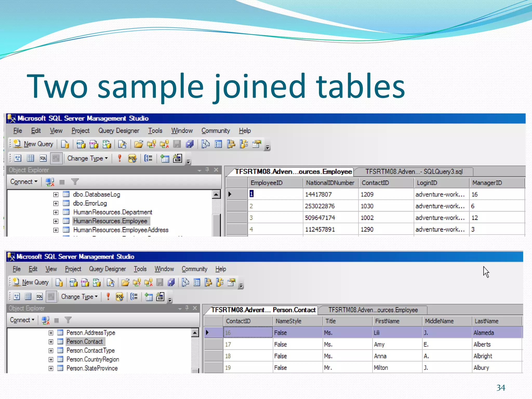Click the Add Group By icon, upper window
The height and width of the screenshot is (399, 532).
(148, 158)
